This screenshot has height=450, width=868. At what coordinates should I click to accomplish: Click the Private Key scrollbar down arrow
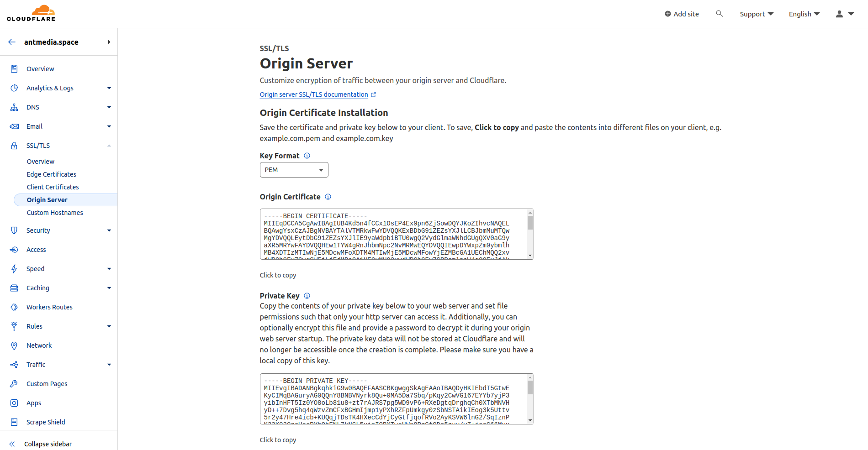point(530,420)
